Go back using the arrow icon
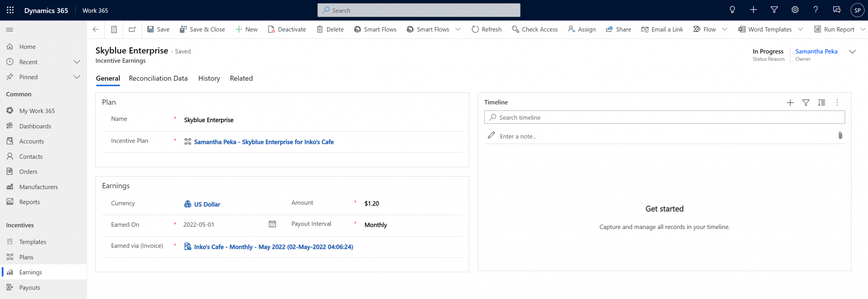Screen dimensions: 868x299 [x=96, y=29]
